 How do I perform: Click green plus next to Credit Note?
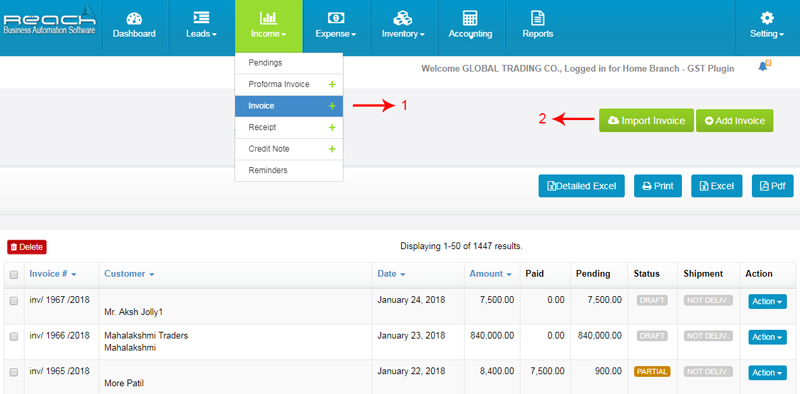click(332, 149)
